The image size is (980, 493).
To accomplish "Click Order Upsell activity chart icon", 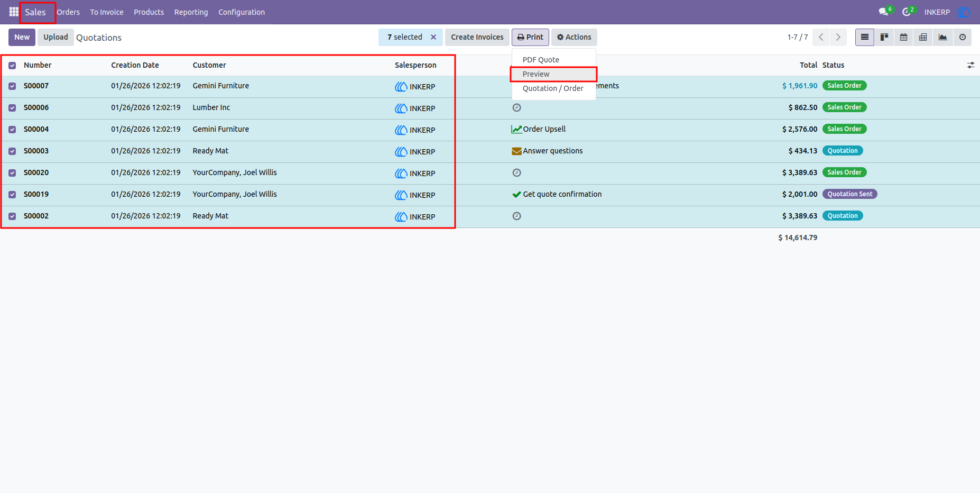I will pyautogui.click(x=516, y=129).
